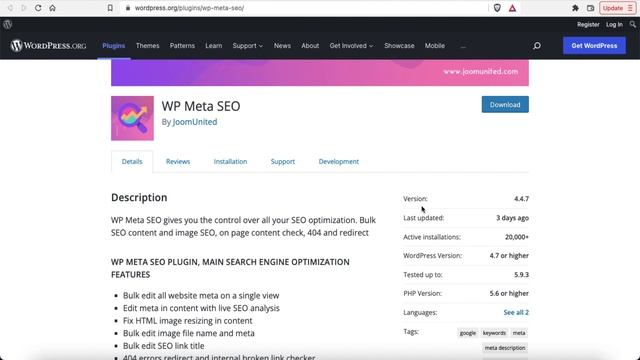Switch to the Development tab
The image size is (640, 360).
338,162
